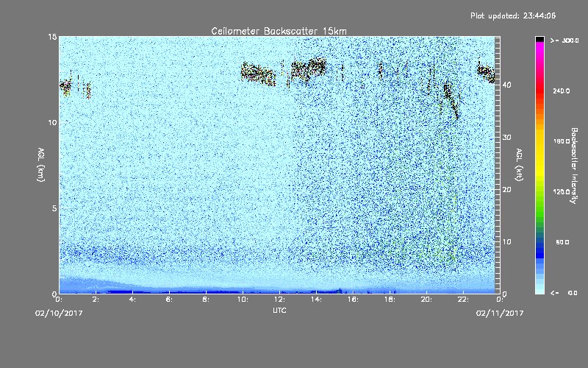This screenshot has width=588, height=368.
Task: Click the descending cloud streak near 21: UTC
Action: [x=451, y=101]
